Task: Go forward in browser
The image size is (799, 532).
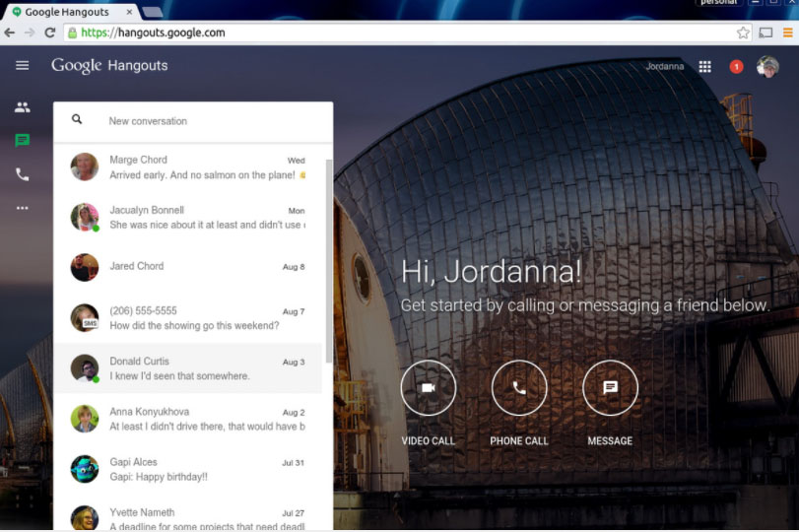Action: tap(30, 33)
